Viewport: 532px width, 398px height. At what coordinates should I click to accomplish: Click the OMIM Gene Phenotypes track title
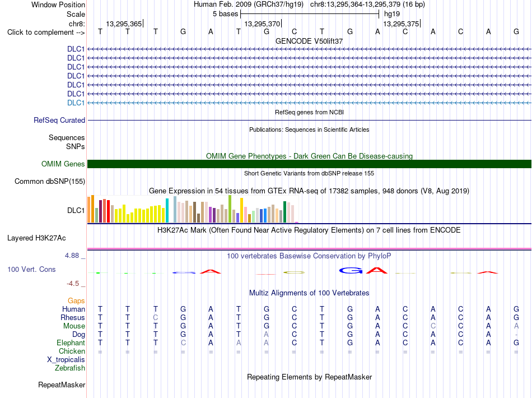pos(310,156)
